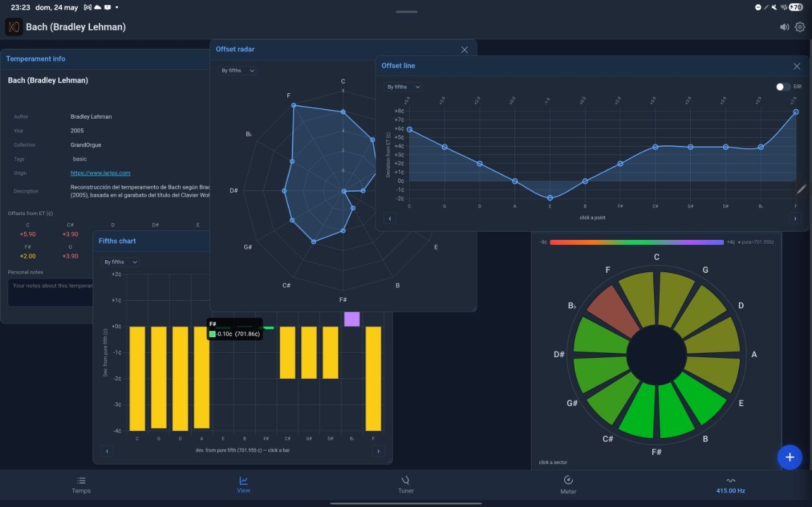Mute sound with the speaker icon
Viewport: 812px width, 507px height.
(785, 27)
